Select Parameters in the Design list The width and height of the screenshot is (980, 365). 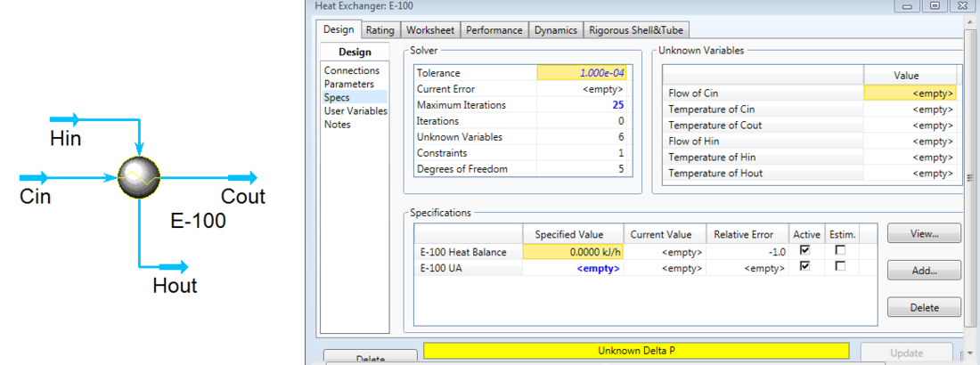[349, 84]
